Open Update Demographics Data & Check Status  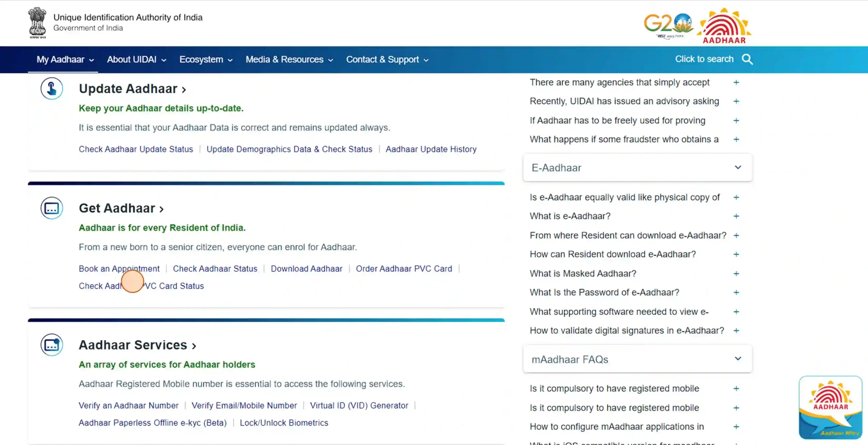coord(289,149)
